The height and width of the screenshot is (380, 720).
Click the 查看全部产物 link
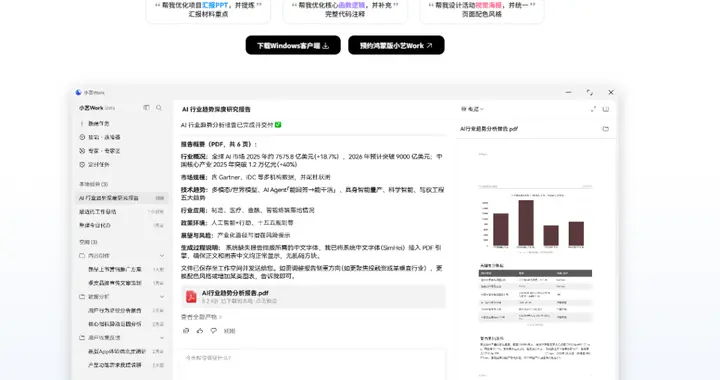(201, 317)
